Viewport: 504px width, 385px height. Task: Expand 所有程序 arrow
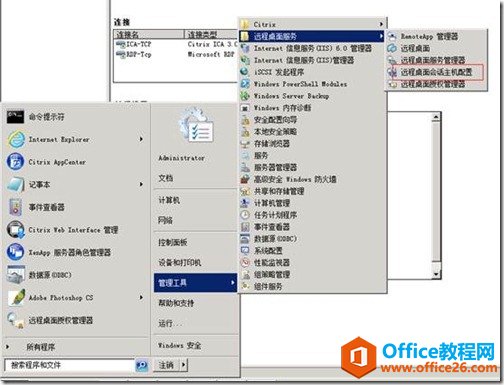coord(7,347)
